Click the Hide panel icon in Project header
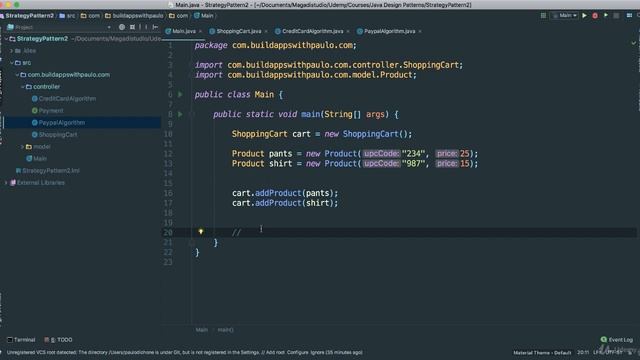640x360 pixels. (155, 27)
